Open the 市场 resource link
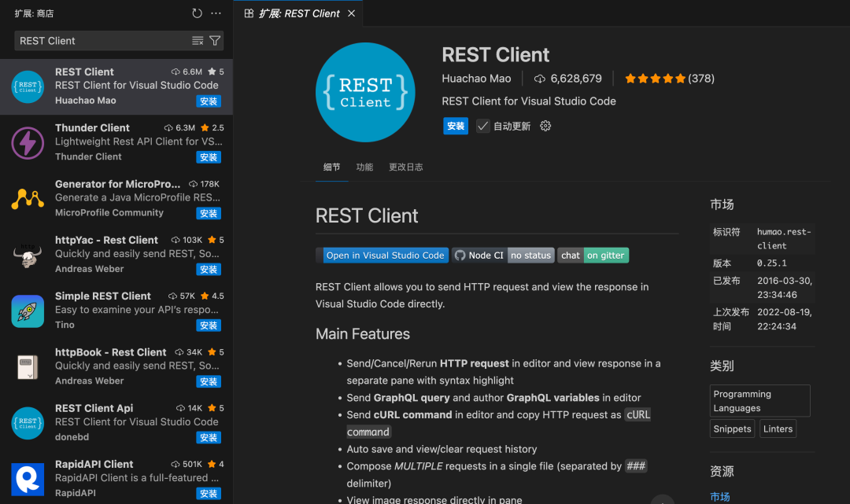Viewport: 850px width, 504px height. pyautogui.click(x=719, y=496)
